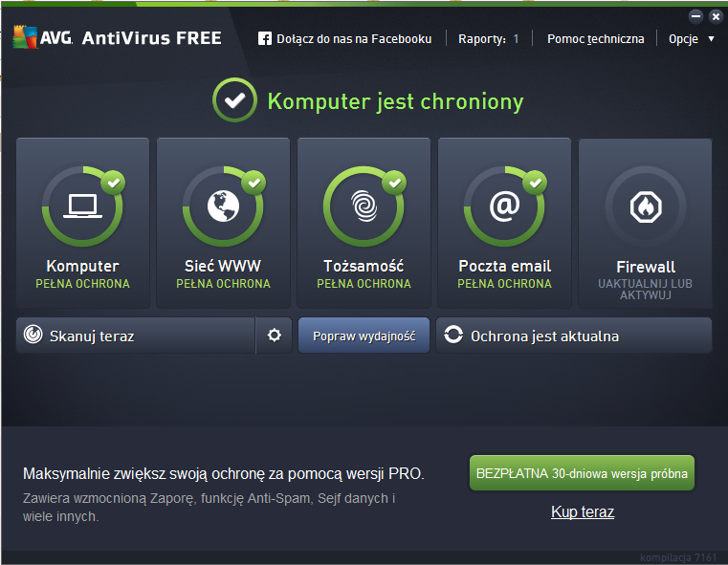The image size is (728, 565).
Task: Open the Opcje menu
Action: 683,39
